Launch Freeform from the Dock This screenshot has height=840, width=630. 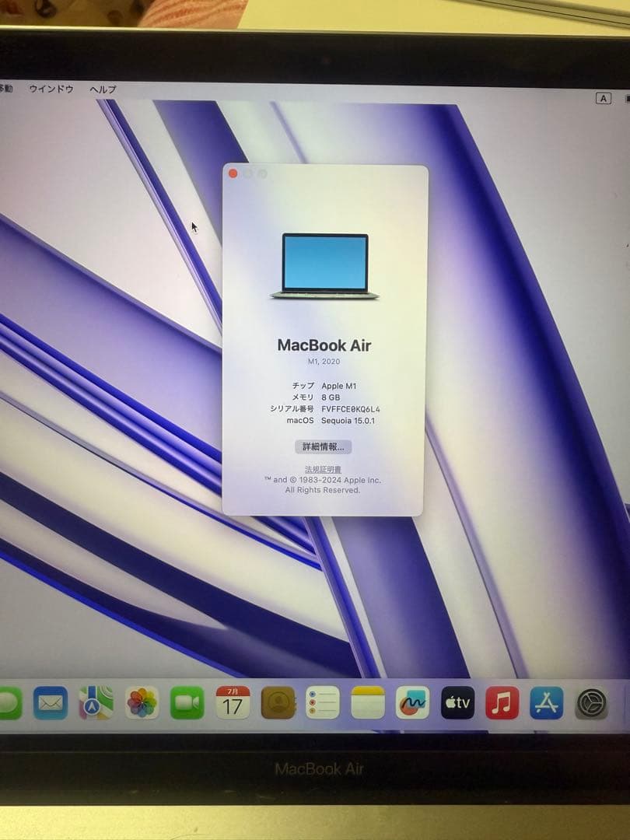click(412, 704)
